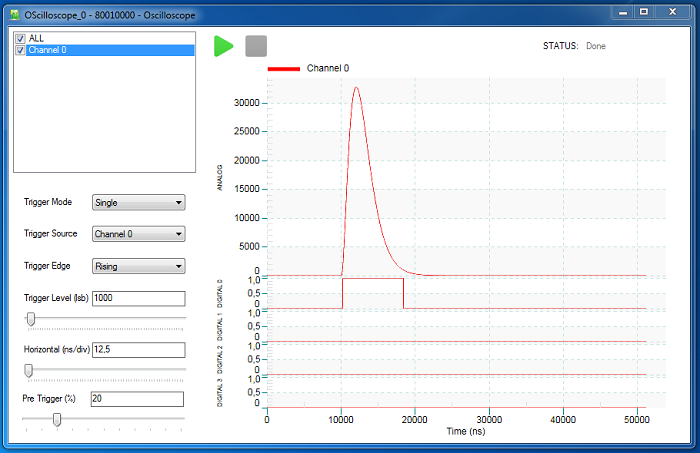Open the Trigger Source dropdown
Viewport: 700px width, 453px height.
tap(138, 234)
